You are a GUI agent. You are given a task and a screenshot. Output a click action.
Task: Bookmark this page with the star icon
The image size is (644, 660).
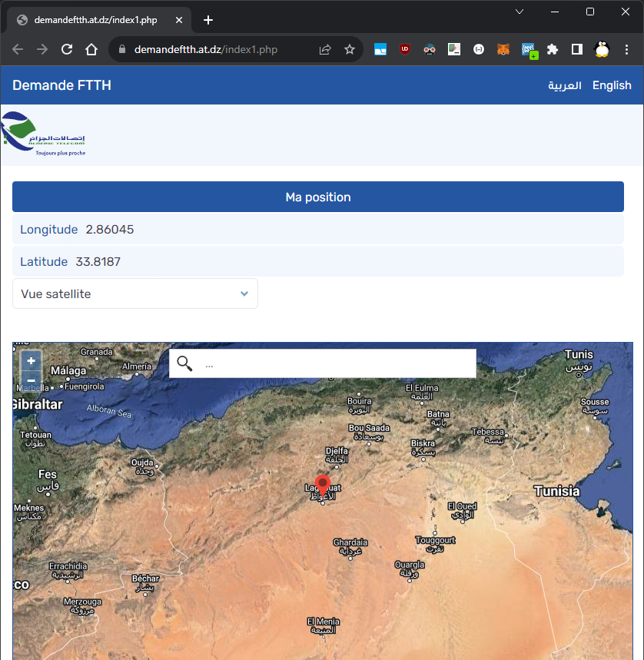pyautogui.click(x=350, y=49)
